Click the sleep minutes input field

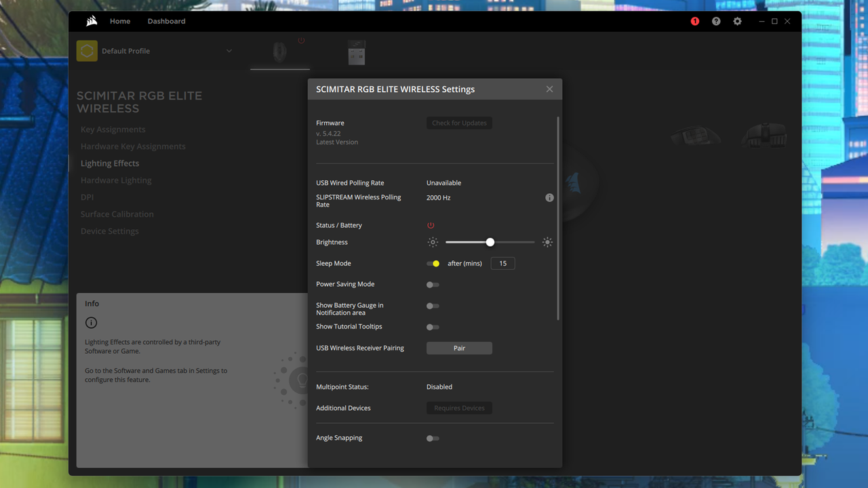503,264
